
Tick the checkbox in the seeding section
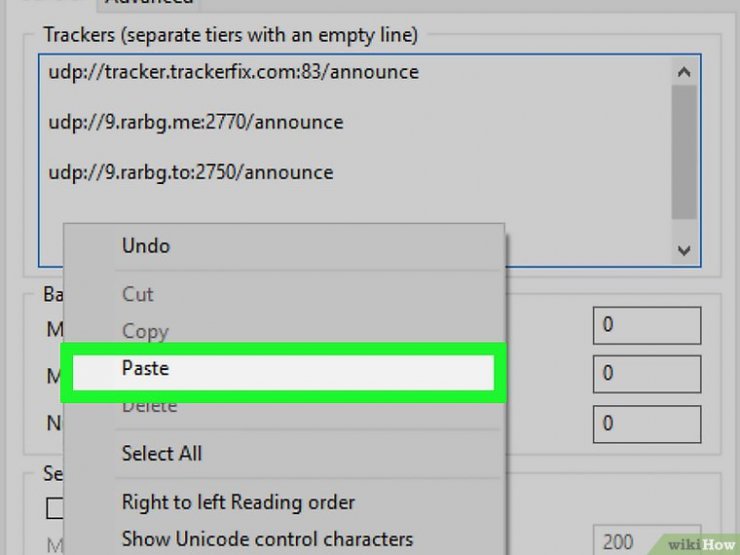55,508
